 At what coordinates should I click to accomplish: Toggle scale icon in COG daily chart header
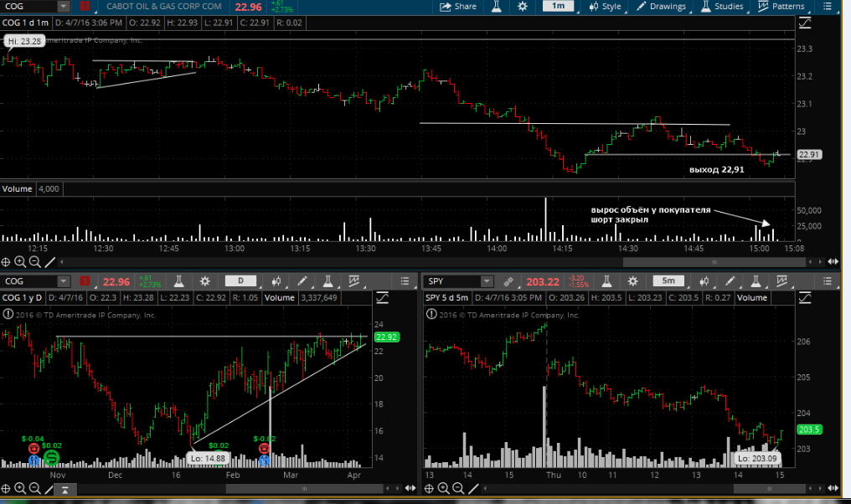(382, 297)
